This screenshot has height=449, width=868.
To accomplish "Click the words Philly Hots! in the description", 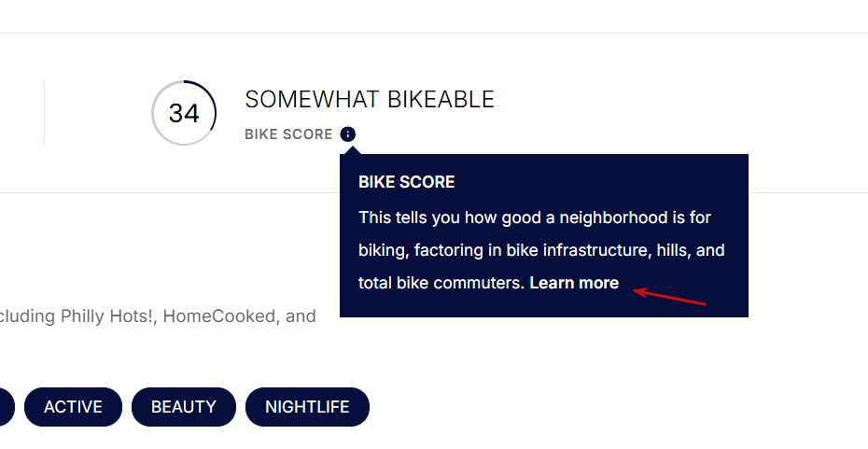I will click(x=110, y=316).
